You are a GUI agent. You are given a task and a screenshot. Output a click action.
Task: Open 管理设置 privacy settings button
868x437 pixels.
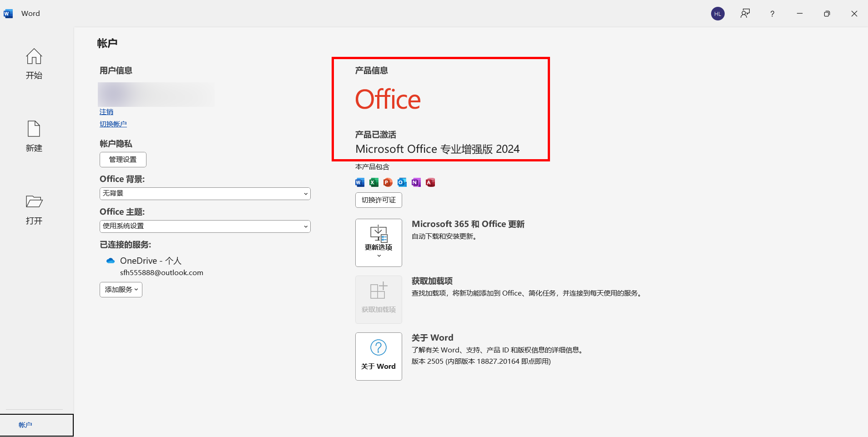(x=123, y=160)
